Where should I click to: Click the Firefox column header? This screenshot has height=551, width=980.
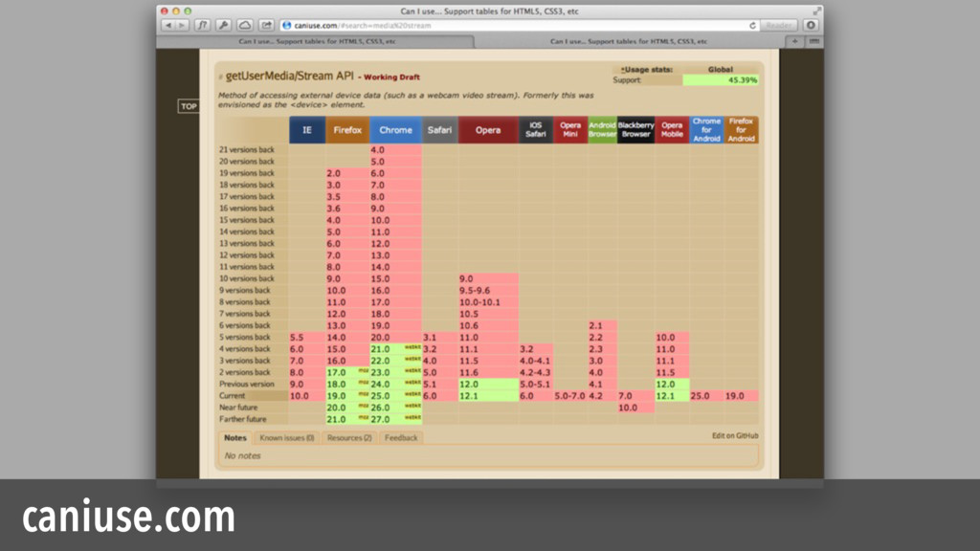tap(347, 130)
